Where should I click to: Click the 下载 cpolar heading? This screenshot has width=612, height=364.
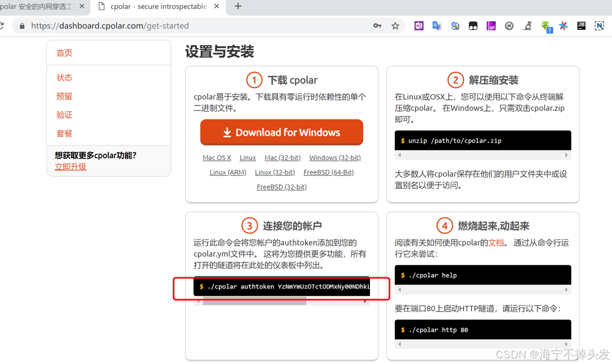[292, 80]
